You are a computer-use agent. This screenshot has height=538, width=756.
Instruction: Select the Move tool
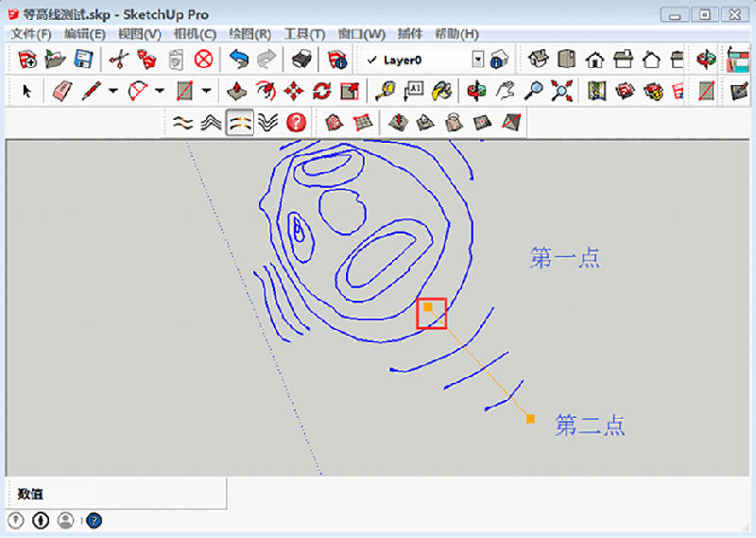(293, 91)
